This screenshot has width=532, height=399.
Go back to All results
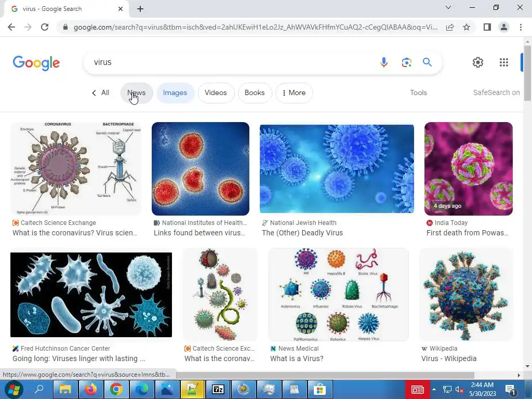point(101,92)
